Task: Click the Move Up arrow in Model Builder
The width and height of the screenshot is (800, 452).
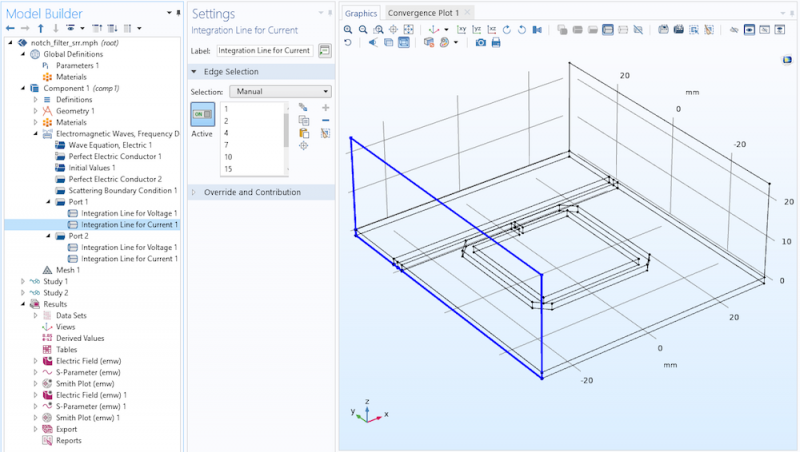Action: click(39, 28)
